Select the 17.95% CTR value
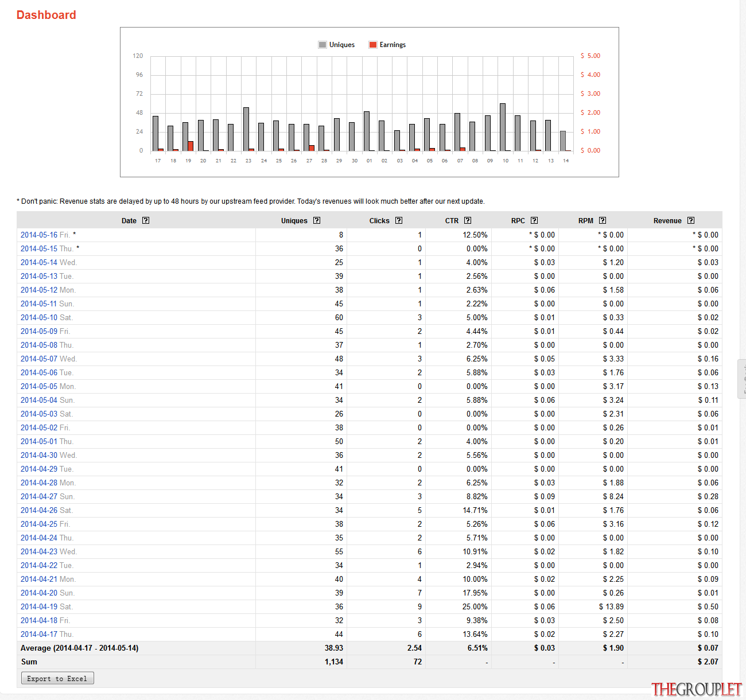The height and width of the screenshot is (700, 746). [475, 593]
